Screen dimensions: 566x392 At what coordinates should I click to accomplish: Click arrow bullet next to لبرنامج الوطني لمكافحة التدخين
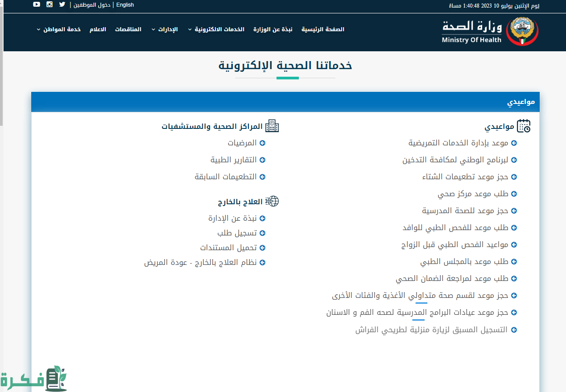(514, 160)
